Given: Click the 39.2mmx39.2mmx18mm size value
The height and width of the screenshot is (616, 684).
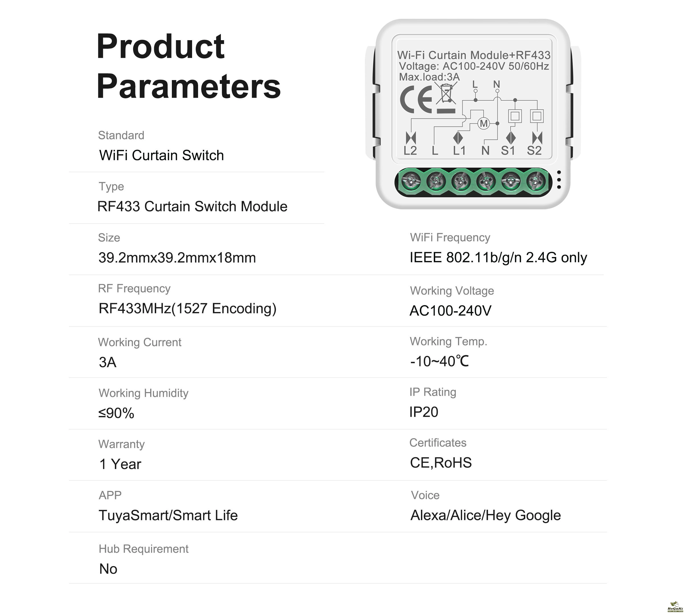Looking at the screenshot, I should click(x=177, y=258).
